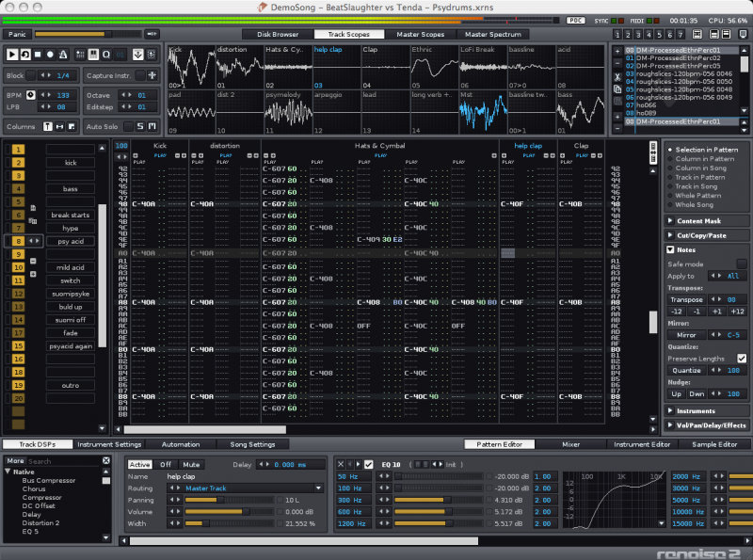Viewport: 753px width, 560px height.
Task: Toggle the record-parameters sliders icon in transport
Action: tap(80, 55)
